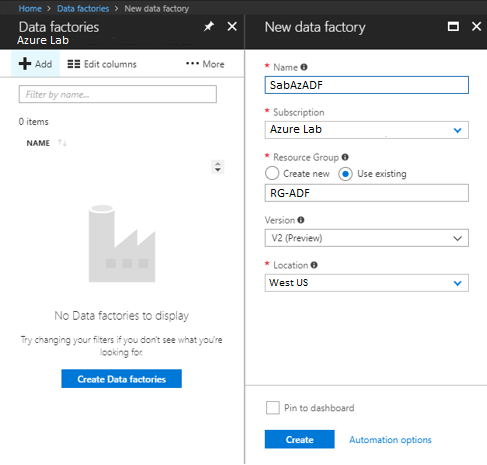The image size is (487, 465).
Task: Click the Filter by name box
Action: pos(118,94)
